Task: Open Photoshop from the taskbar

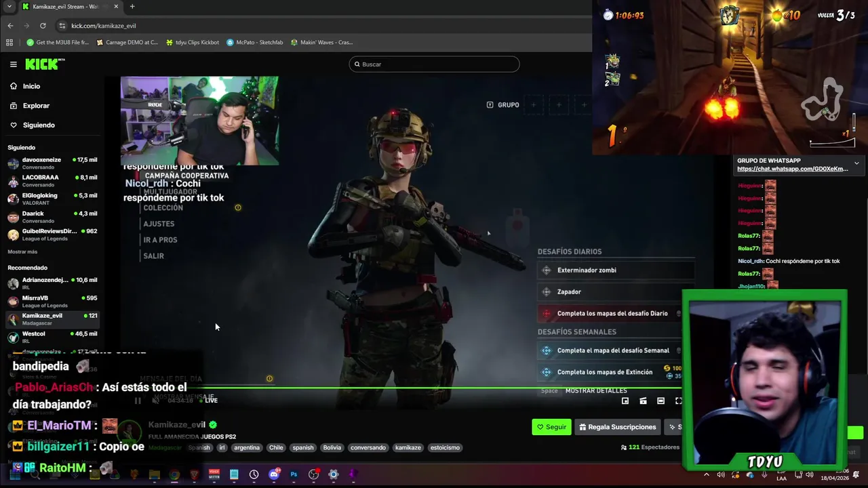Action: pos(294,474)
